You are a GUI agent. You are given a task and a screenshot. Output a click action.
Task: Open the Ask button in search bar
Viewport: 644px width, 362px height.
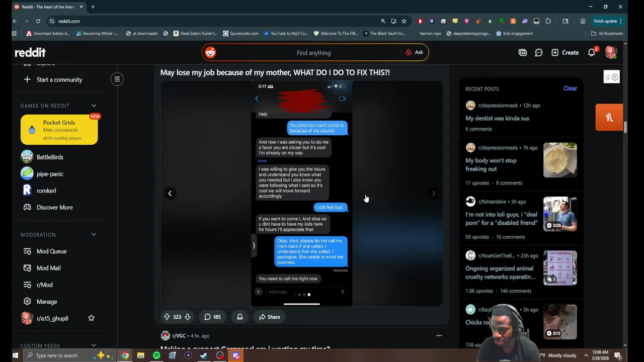414,52
